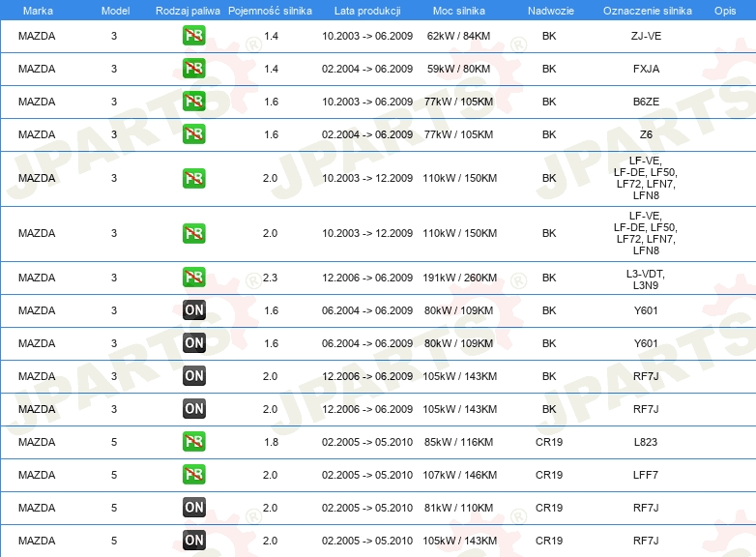Click the petrol fuel icon in the FXJA row
756x557 pixels.
pyautogui.click(x=193, y=69)
